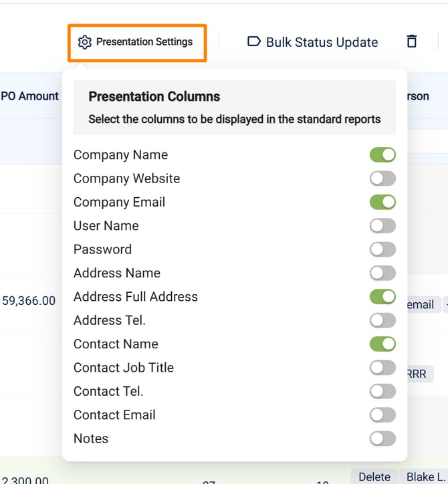Image resolution: width=448 pixels, height=484 pixels.
Task: Turn on the Notes column toggle
Action: 382,439
